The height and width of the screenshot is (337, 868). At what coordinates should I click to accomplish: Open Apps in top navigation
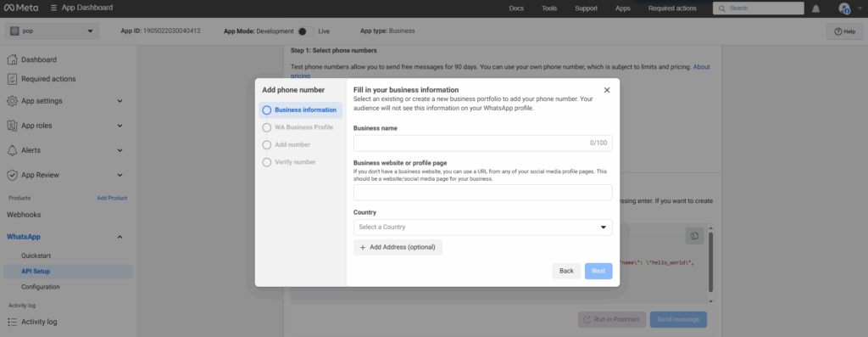pos(623,8)
